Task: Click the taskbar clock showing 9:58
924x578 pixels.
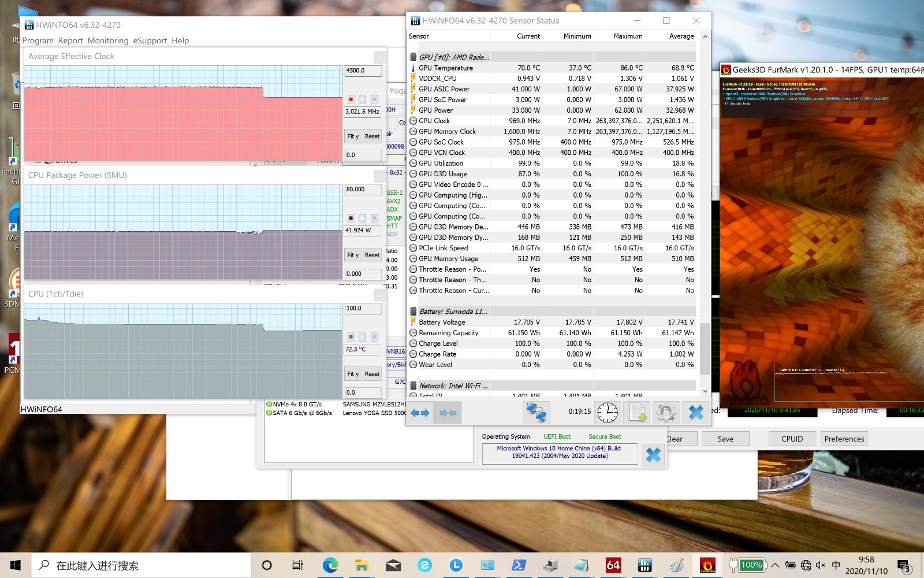Action: (866, 565)
